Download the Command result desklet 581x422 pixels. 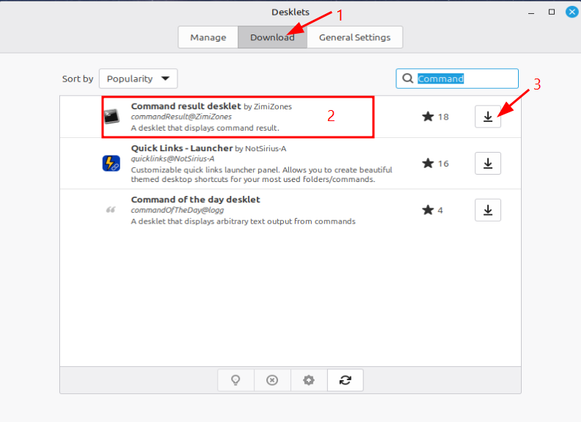pos(488,117)
